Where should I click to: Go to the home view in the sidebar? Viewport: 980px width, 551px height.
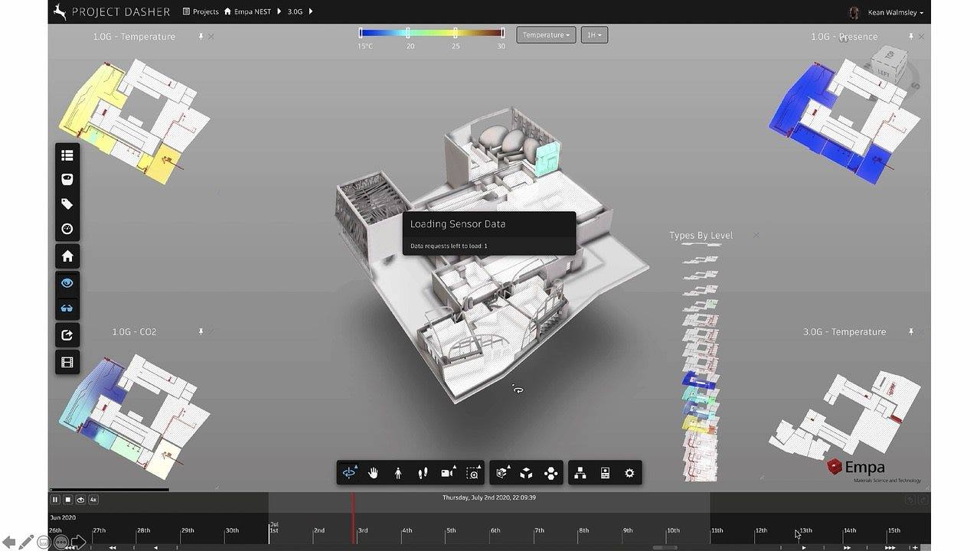pos(67,256)
